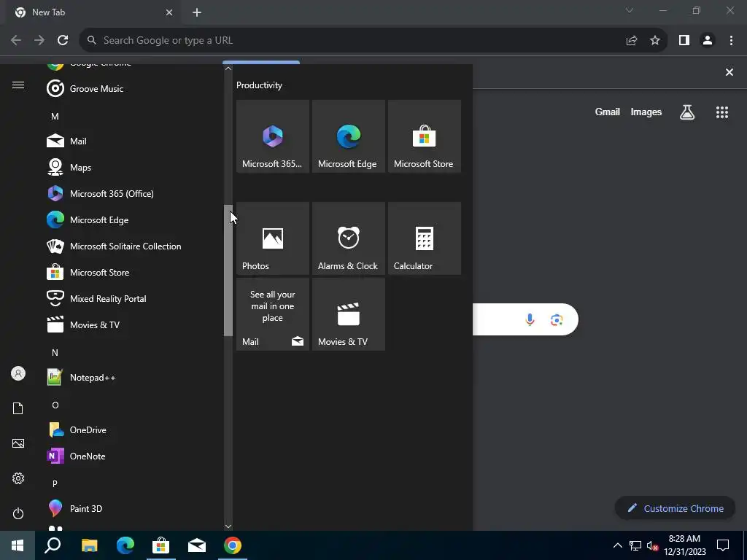Jump to letter N section header
This screenshot has width=747, height=560.
[x=55, y=353]
